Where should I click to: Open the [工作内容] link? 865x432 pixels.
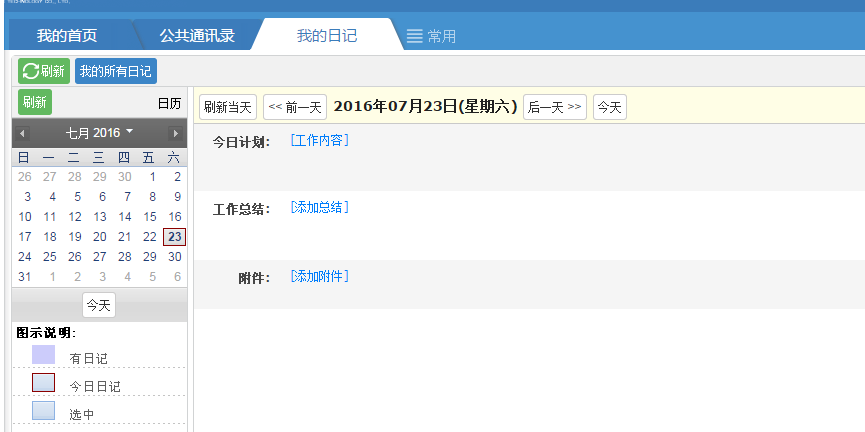[319, 140]
